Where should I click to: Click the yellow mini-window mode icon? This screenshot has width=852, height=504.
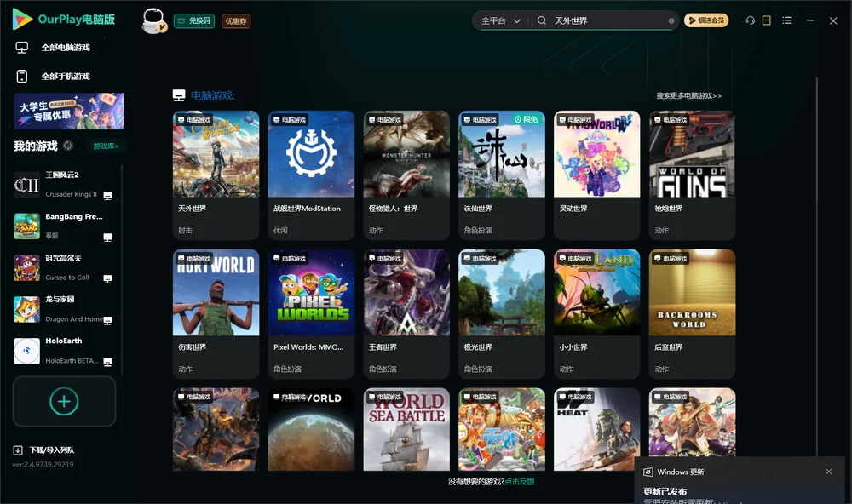pos(767,20)
